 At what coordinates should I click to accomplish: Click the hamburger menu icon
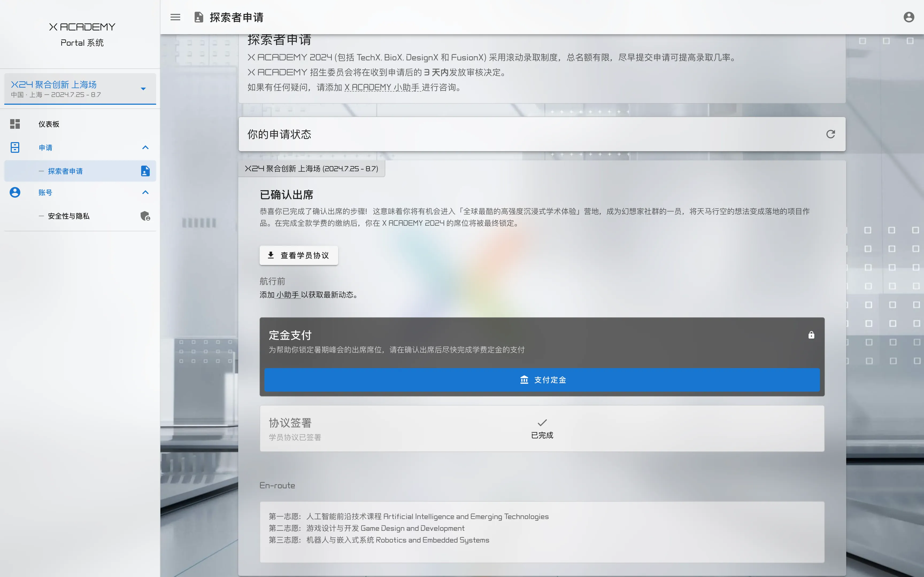pos(175,17)
